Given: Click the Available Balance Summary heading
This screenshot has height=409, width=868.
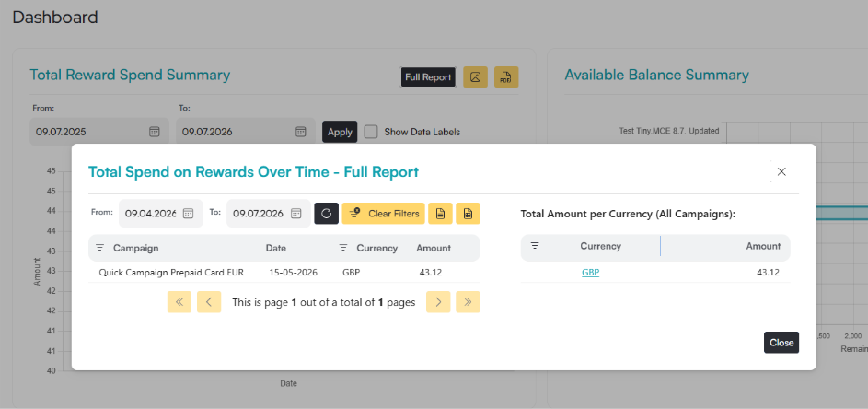Looking at the screenshot, I should pyautogui.click(x=656, y=75).
